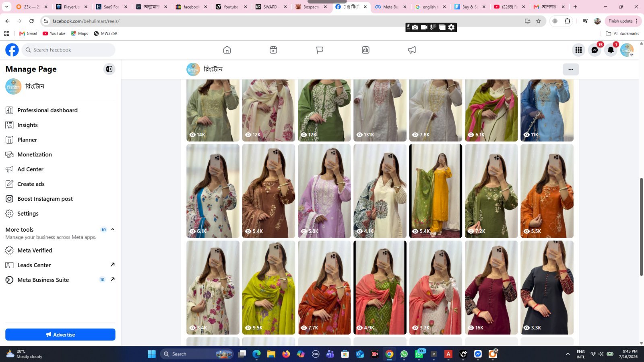Open the Ad Center megaphone icon in top nav
This screenshot has height=362, width=644.
(x=412, y=50)
